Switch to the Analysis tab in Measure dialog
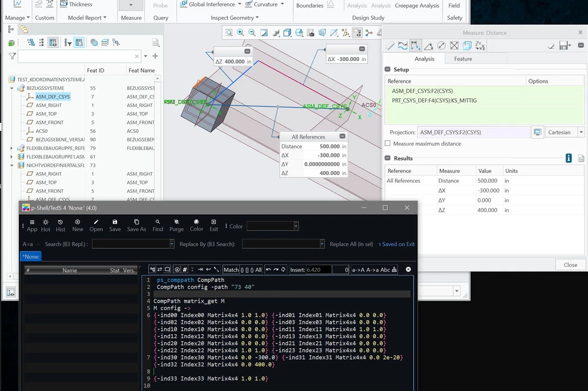 [424, 59]
